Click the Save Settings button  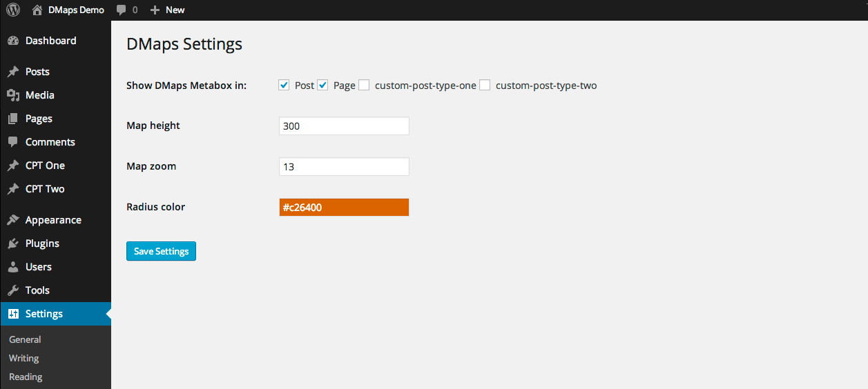pyautogui.click(x=161, y=251)
